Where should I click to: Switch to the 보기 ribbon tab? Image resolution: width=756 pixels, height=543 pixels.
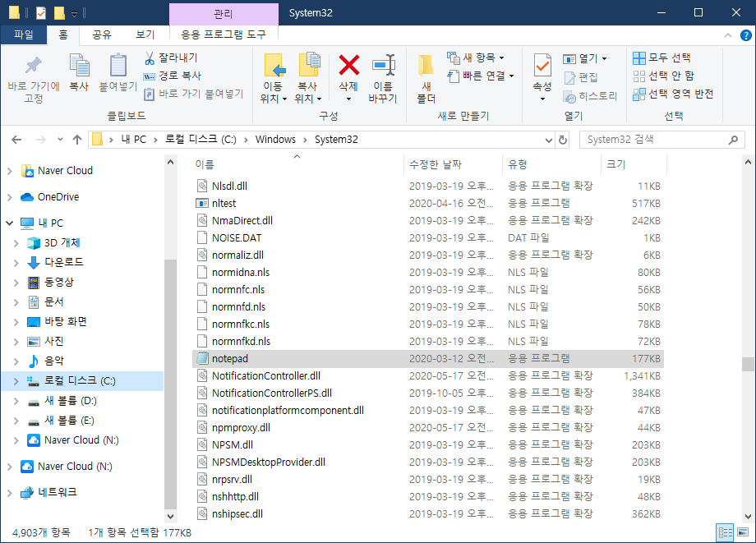[x=145, y=35]
